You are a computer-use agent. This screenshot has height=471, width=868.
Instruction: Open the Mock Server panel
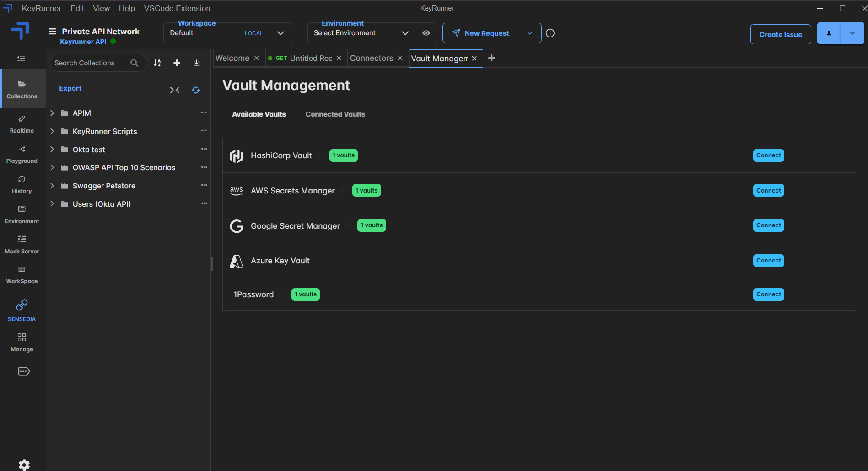click(22, 245)
